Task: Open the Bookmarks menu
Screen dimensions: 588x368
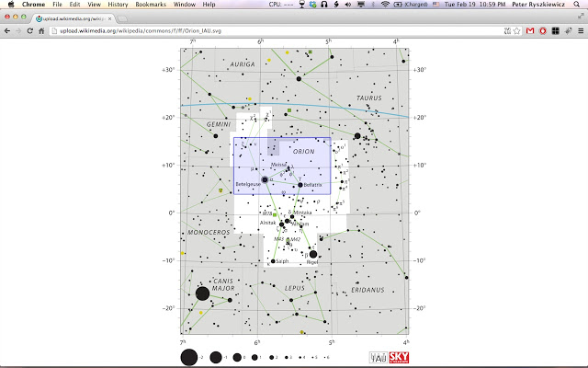Action: tap(151, 4)
